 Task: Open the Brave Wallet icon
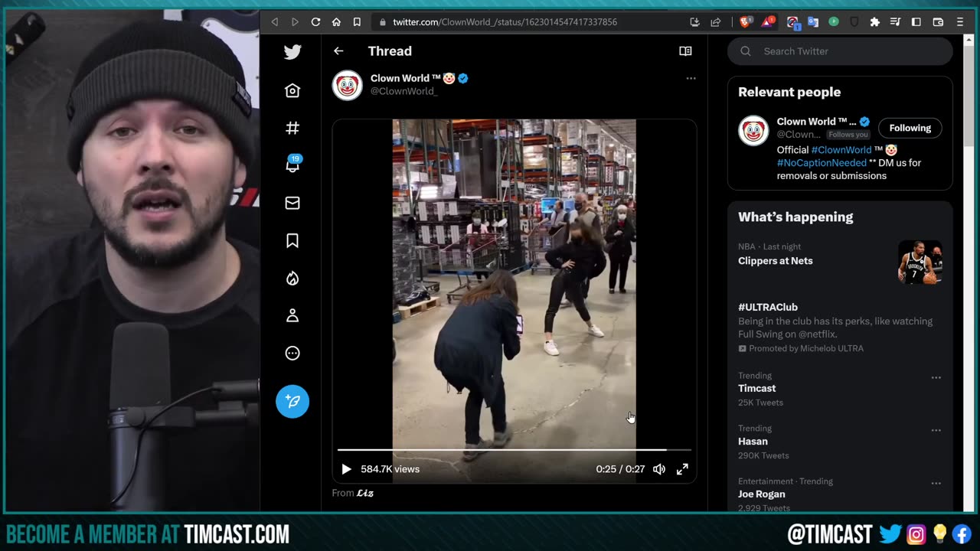point(938,22)
